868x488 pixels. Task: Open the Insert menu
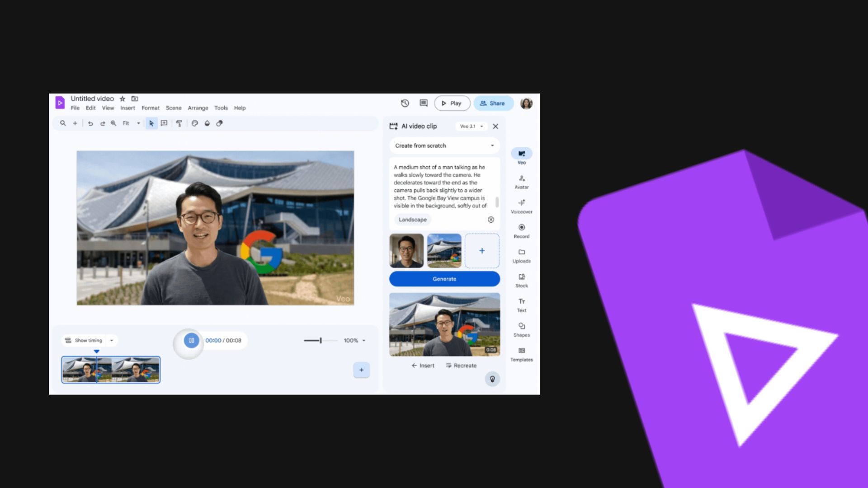click(127, 108)
